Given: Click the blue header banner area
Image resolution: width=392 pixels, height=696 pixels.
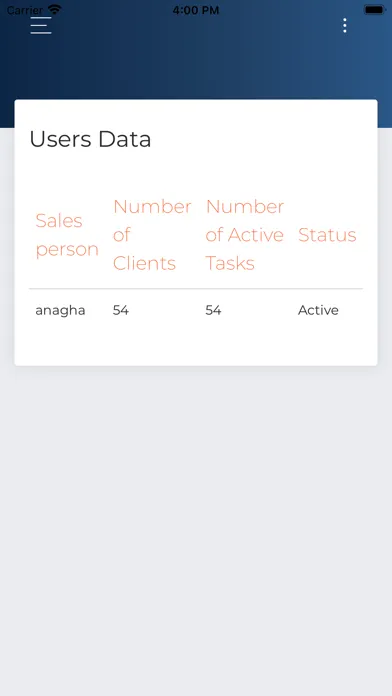Looking at the screenshot, I should [x=196, y=67].
